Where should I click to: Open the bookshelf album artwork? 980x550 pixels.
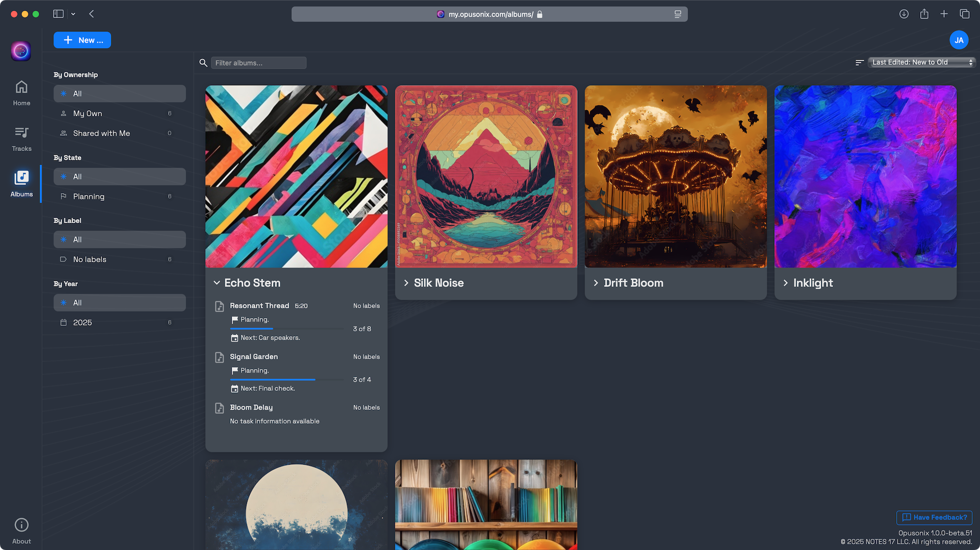click(486, 505)
